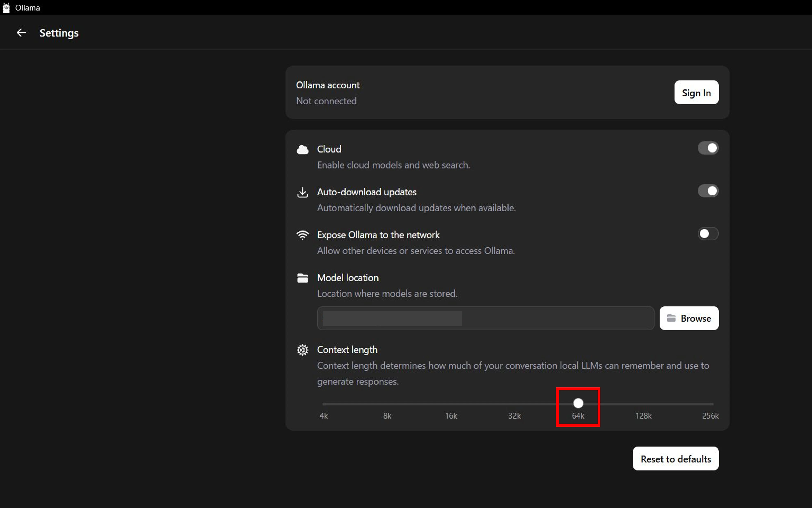Reset settings to defaults

[x=675, y=459]
